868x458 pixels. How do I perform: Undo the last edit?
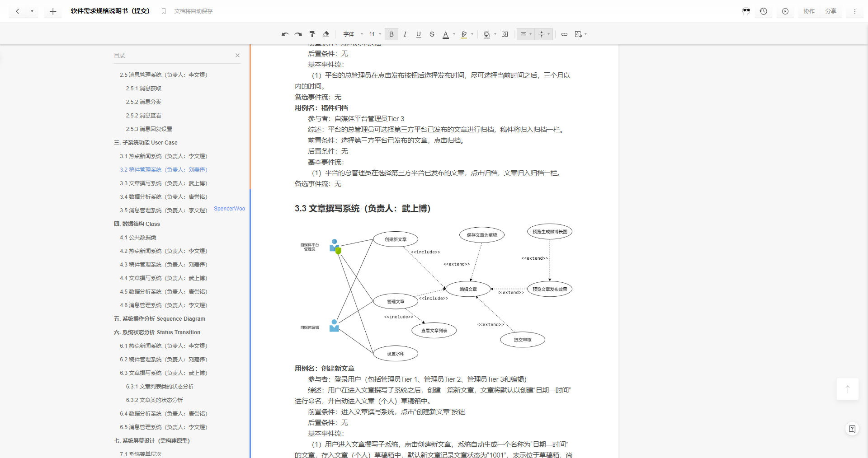pos(285,34)
